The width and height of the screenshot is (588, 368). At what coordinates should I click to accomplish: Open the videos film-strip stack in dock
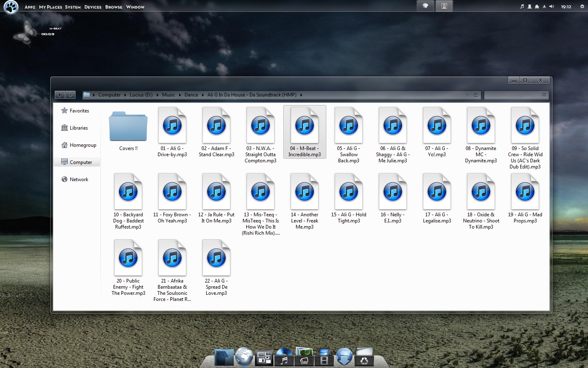tap(324, 357)
